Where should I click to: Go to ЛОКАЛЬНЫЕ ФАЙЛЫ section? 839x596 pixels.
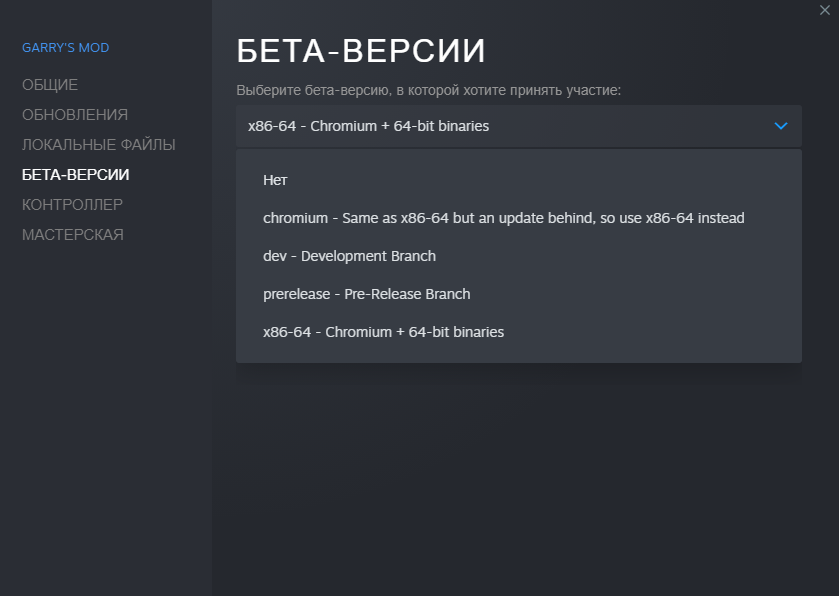[x=99, y=145]
